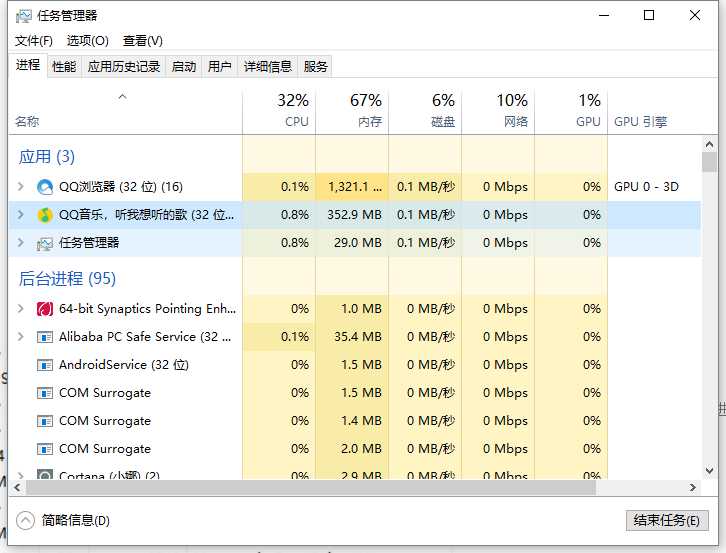Click the 任务管理器 row icon in process list
The image size is (726, 553).
(45, 244)
